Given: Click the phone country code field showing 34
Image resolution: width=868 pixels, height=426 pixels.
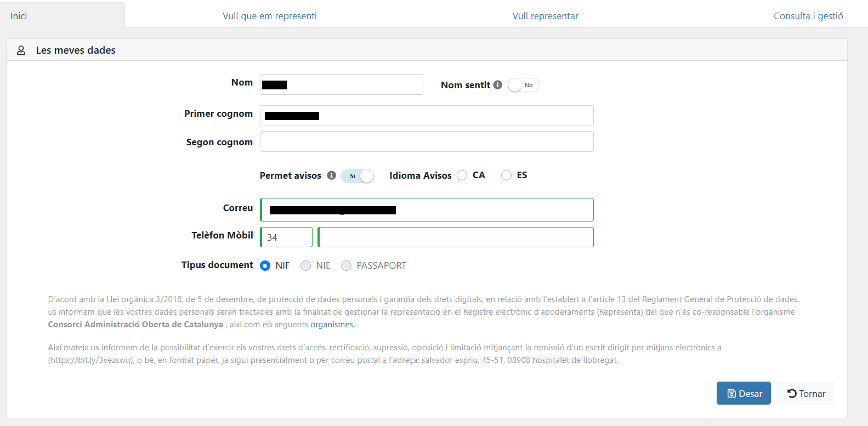Looking at the screenshot, I should pyautogui.click(x=286, y=237).
